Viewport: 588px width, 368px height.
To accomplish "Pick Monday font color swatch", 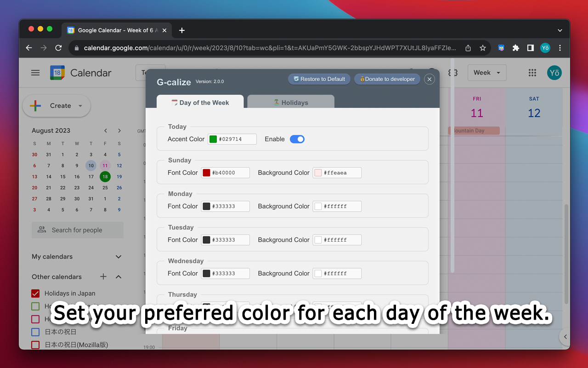I will coord(207,206).
